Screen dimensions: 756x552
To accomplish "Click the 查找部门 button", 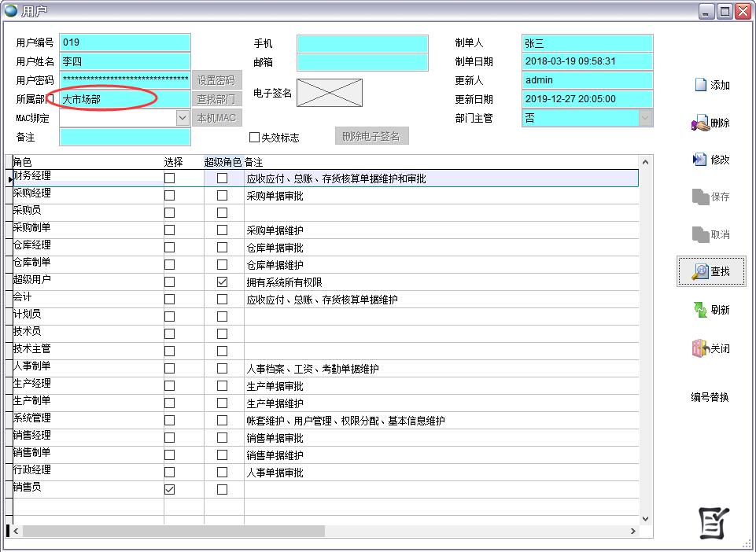I will coord(216,98).
